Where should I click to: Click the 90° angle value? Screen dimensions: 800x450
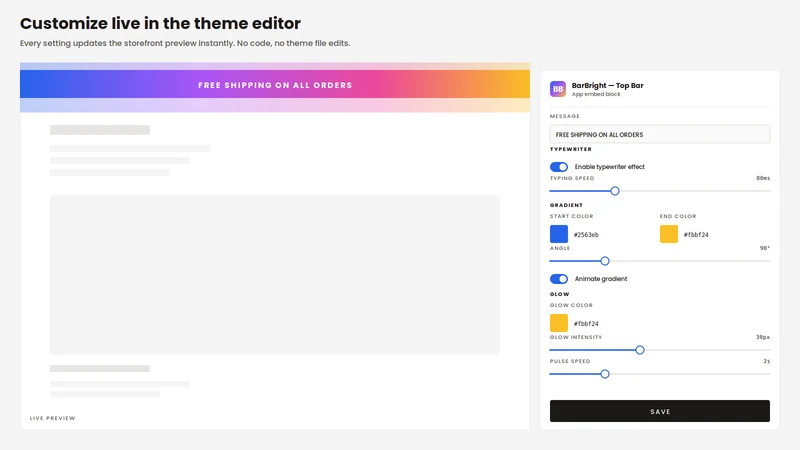[x=765, y=248]
